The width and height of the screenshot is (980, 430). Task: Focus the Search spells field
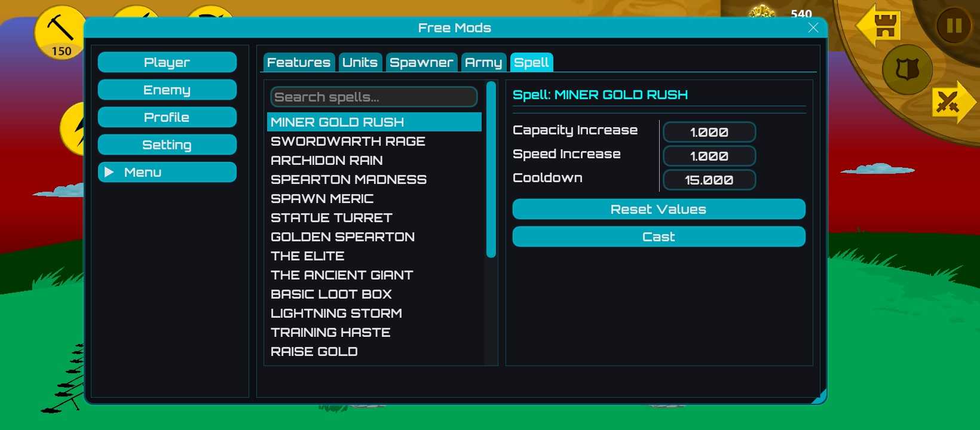[x=373, y=97]
